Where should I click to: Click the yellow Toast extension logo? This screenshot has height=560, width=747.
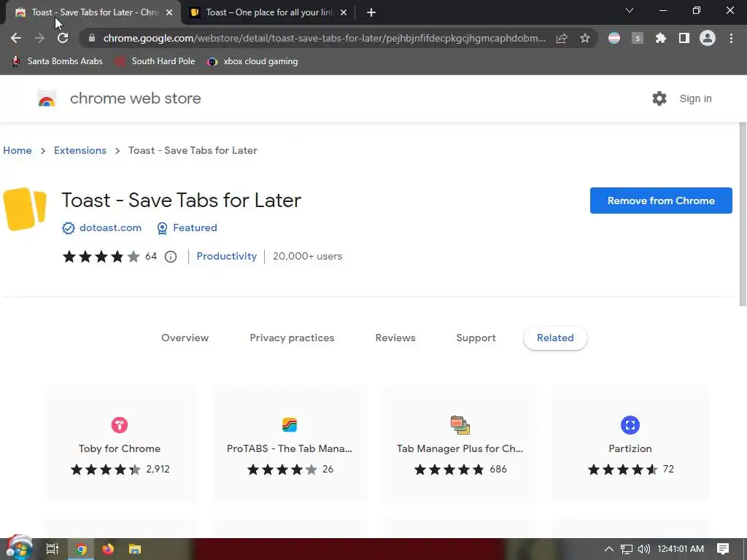(x=25, y=209)
